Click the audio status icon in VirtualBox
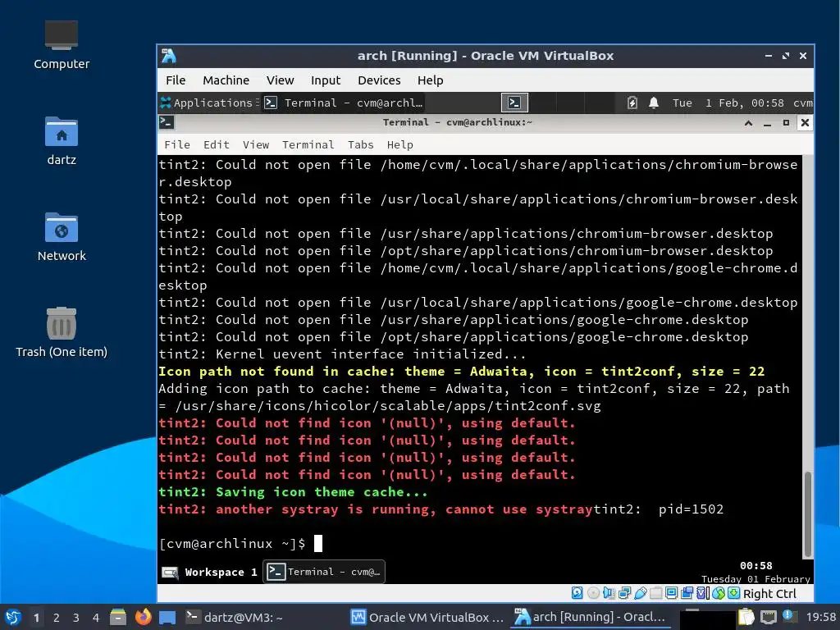The image size is (840, 630). tap(609, 593)
